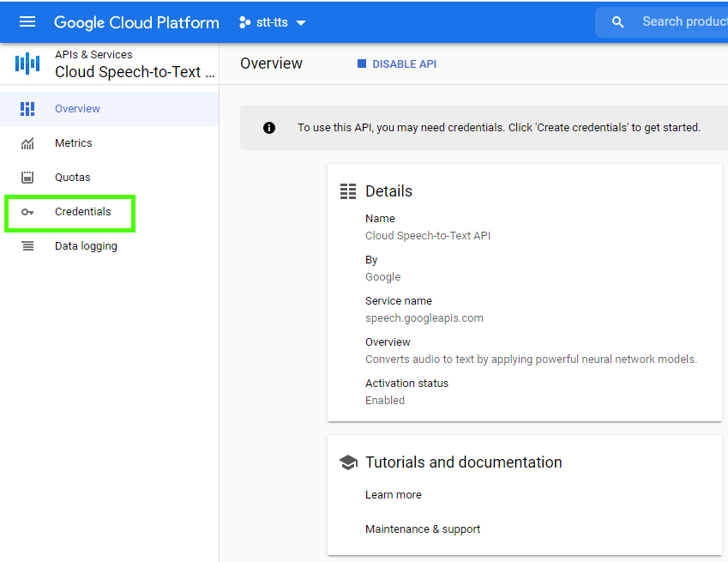Go to Quotas page
728x562 pixels.
tap(73, 178)
